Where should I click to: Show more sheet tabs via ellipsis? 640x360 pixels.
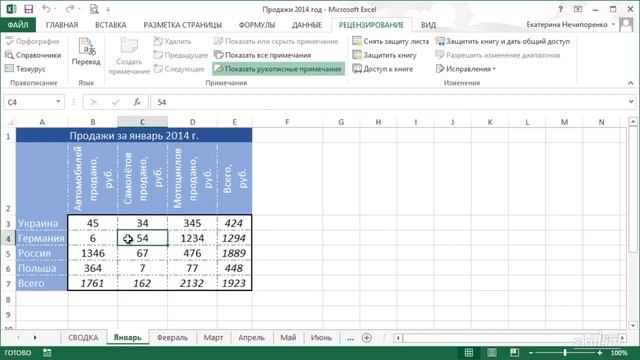tap(350, 338)
